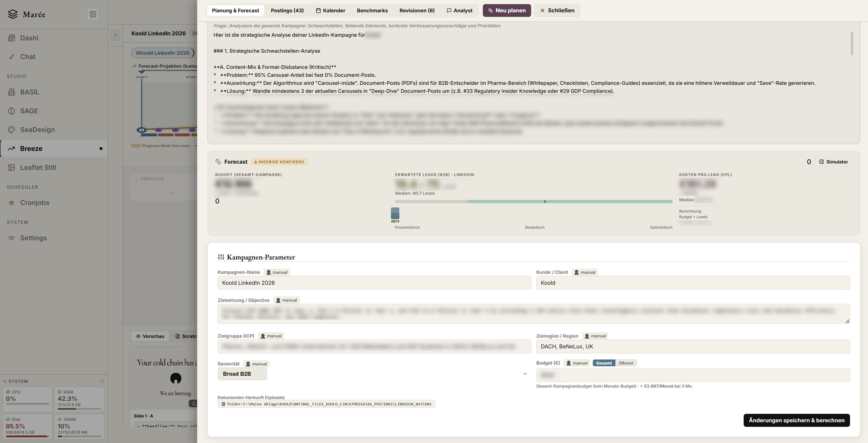Viewport: 868px width, 443px height.
Task: Click the upload icon on the slide preview
Action: pyautogui.click(x=194, y=403)
